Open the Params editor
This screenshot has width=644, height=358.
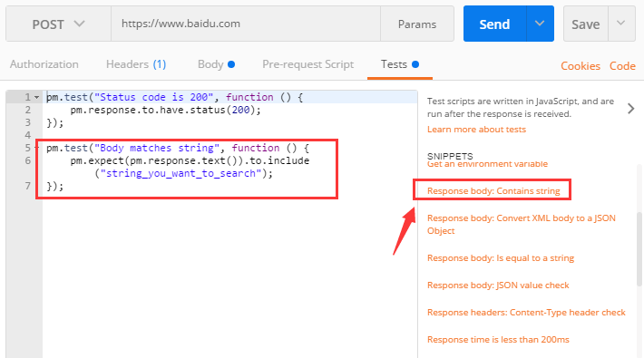coord(417,24)
